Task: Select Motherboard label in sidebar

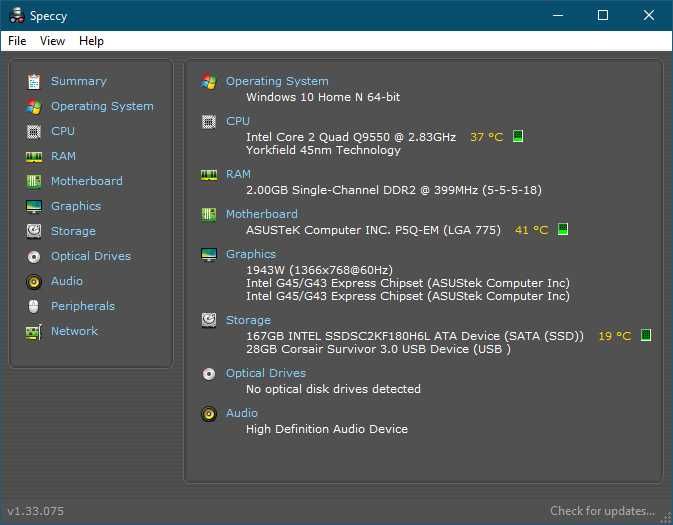Action: point(87,181)
